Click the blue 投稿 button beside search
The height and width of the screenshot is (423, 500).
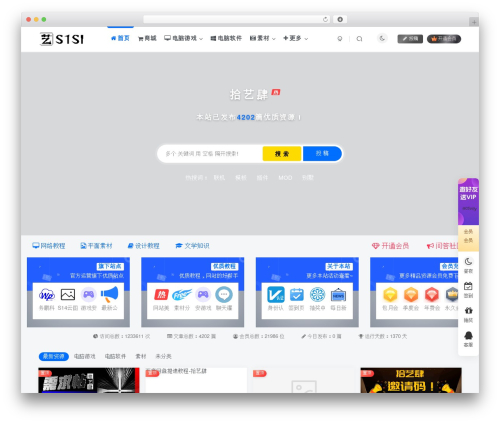tap(322, 153)
